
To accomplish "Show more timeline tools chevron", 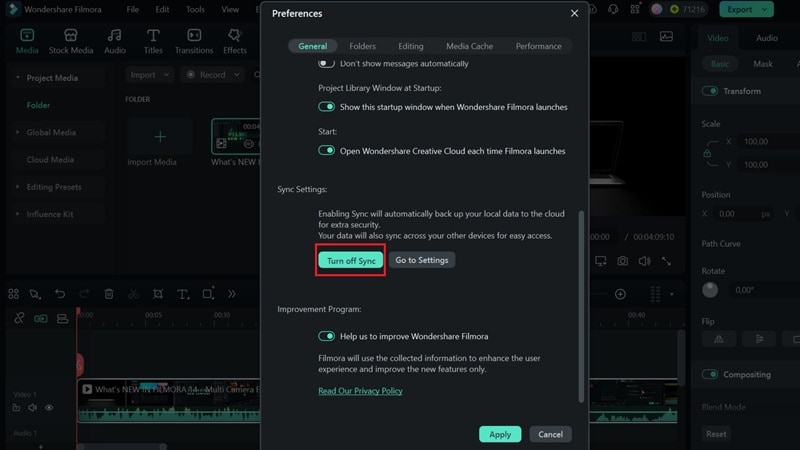I will click(x=232, y=294).
